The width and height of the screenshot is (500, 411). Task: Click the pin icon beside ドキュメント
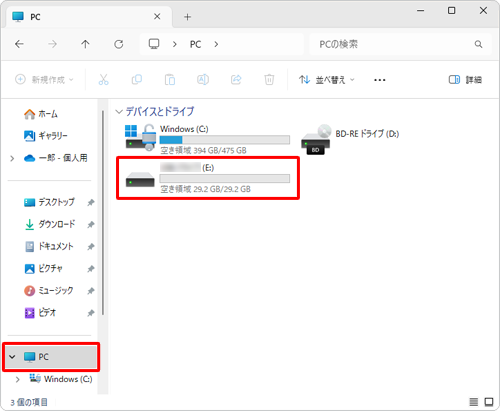tap(91, 247)
